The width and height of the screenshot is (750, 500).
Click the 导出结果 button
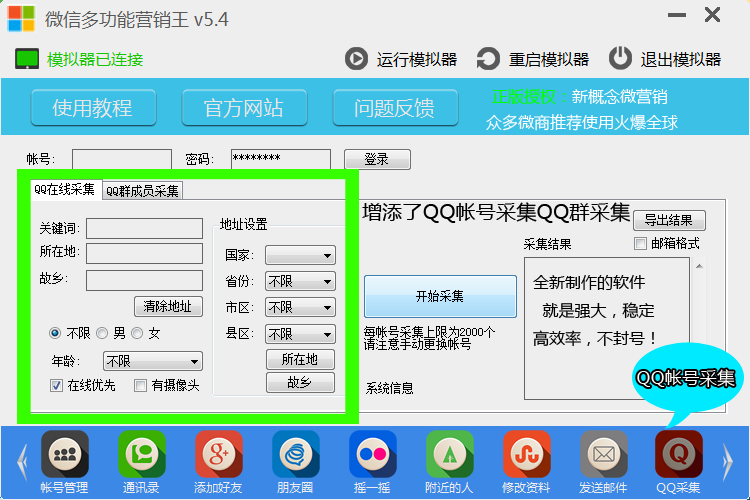pyautogui.click(x=669, y=220)
